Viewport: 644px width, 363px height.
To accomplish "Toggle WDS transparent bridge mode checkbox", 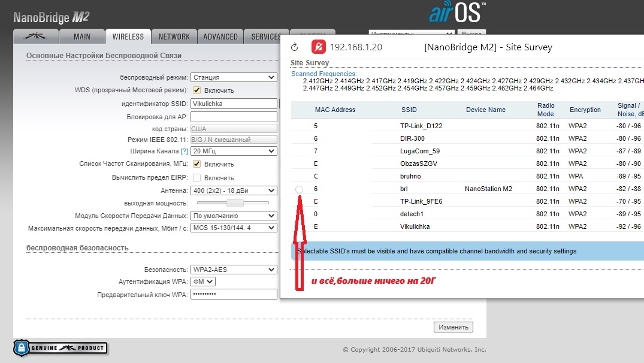I will [x=196, y=90].
